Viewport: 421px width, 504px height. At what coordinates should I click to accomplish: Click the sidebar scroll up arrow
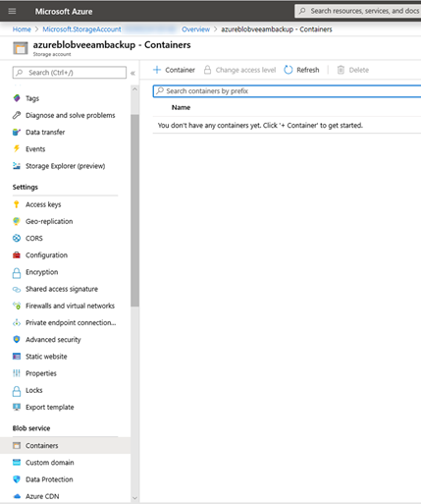(134, 89)
